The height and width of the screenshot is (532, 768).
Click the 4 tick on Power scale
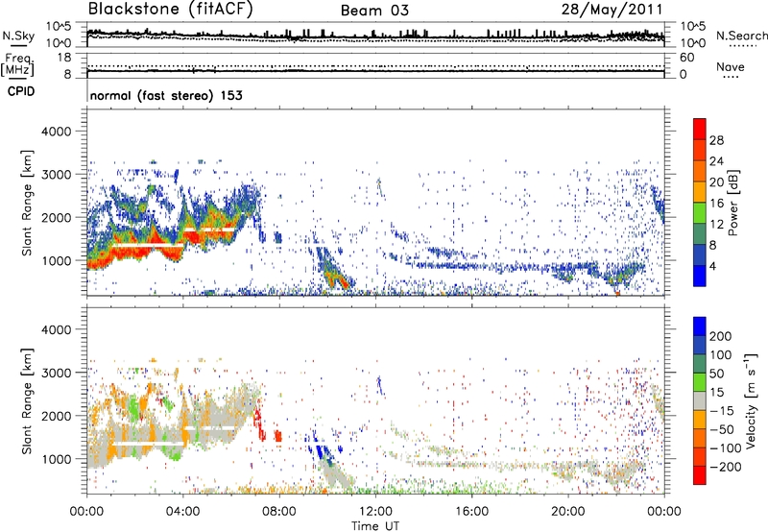coord(712,266)
